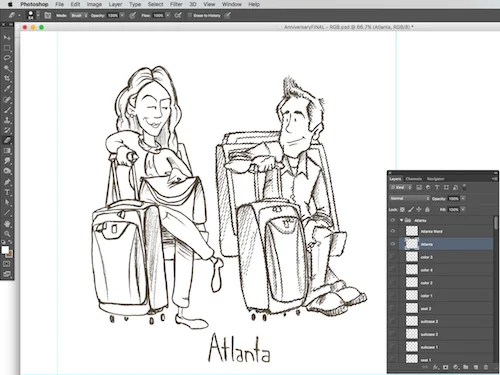Image resolution: width=500 pixels, height=375 pixels.
Task: Collapse the Atlanta layer group
Action: 402,220
